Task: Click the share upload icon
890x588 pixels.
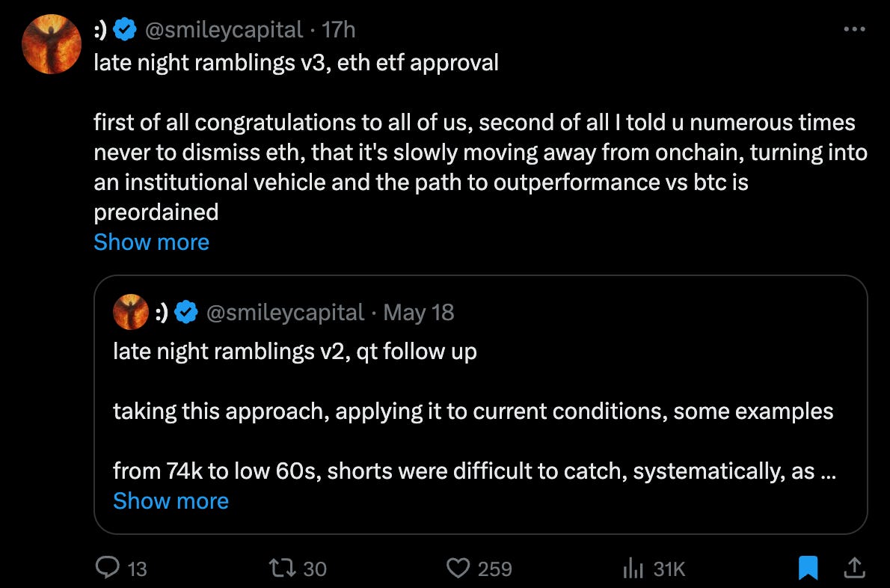Action: coord(854,568)
